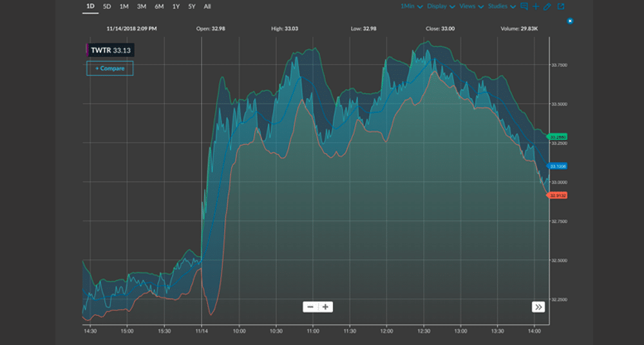Switch chart to 1Y range

click(x=176, y=6)
